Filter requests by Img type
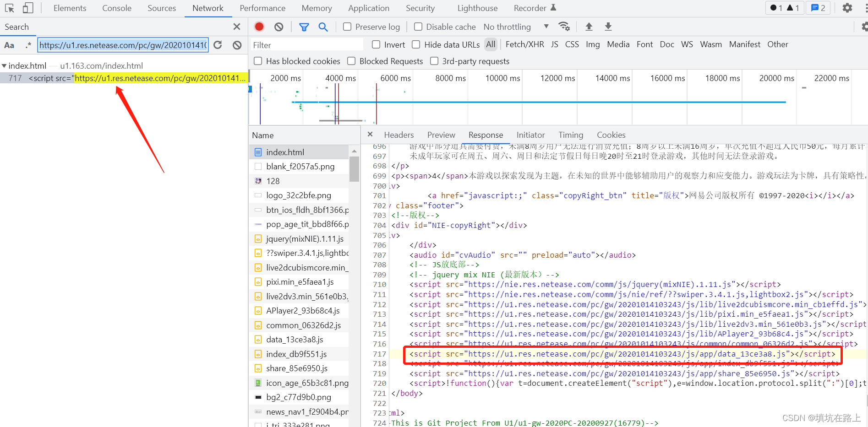This screenshot has width=868, height=427. point(593,44)
